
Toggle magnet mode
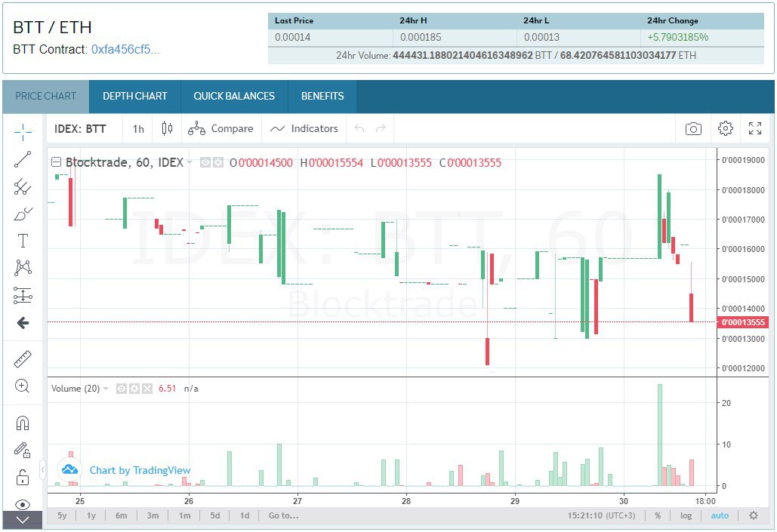[x=23, y=423]
